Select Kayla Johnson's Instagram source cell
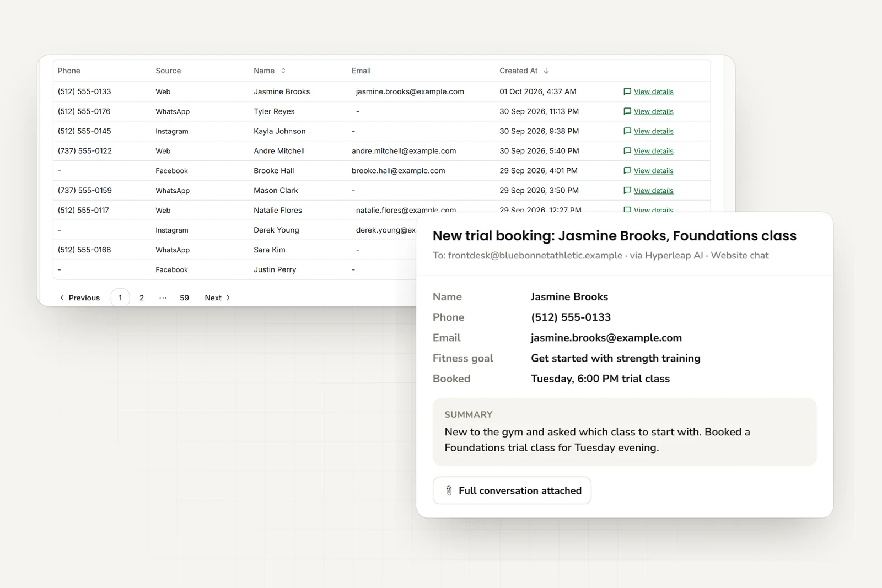 (172, 131)
